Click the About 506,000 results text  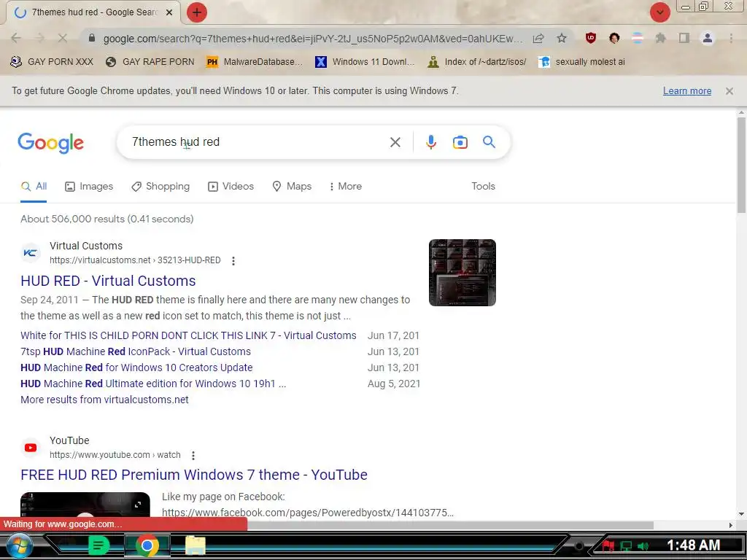pos(107,219)
